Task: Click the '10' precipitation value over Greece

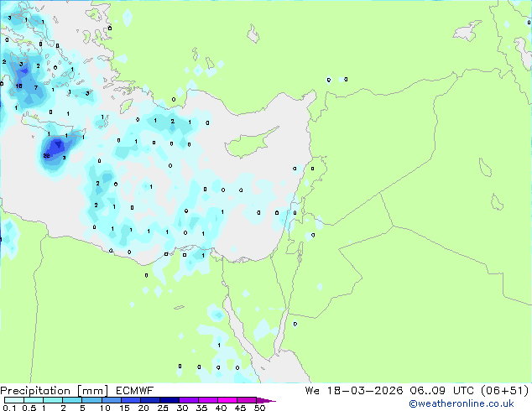Action: [18, 86]
